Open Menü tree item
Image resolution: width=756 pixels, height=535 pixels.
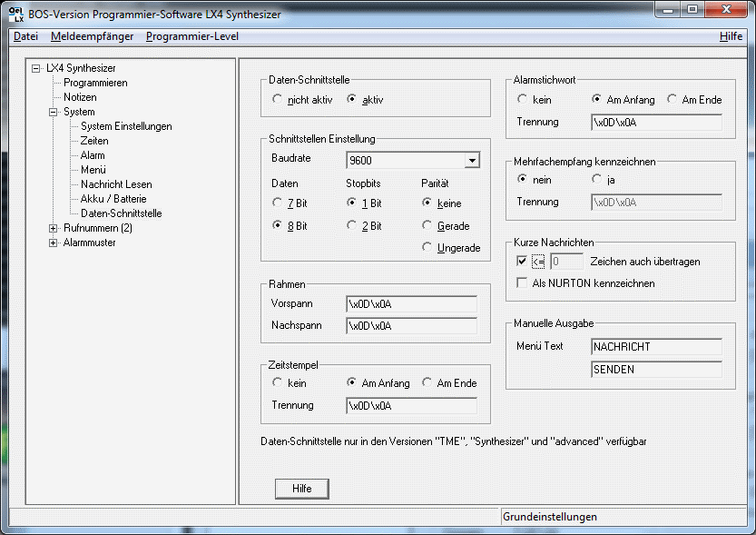coord(93,169)
